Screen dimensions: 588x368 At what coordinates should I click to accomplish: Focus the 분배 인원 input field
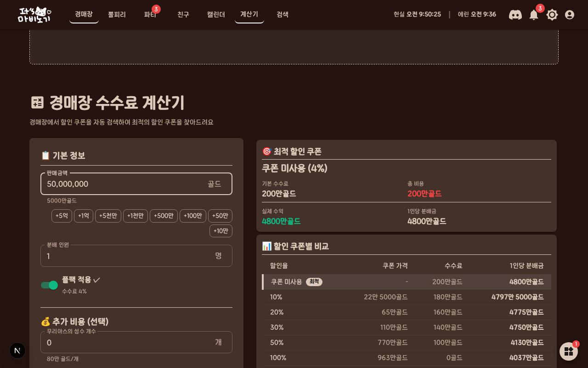(136, 256)
